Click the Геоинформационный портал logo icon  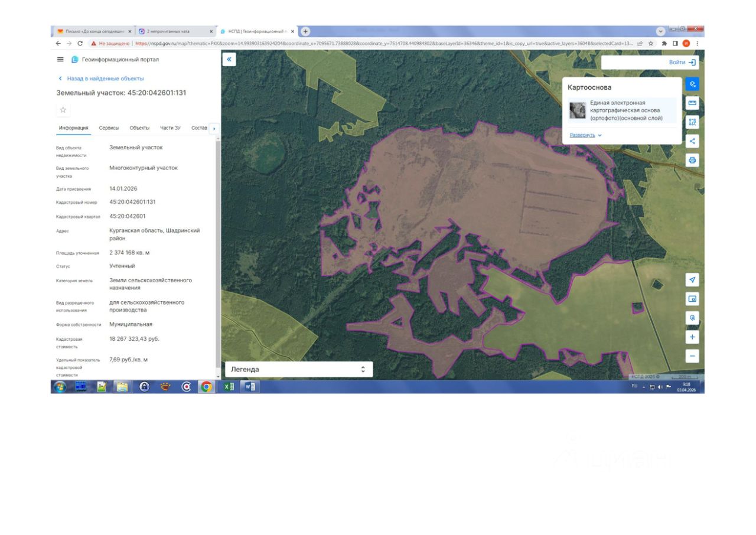pyautogui.click(x=75, y=60)
